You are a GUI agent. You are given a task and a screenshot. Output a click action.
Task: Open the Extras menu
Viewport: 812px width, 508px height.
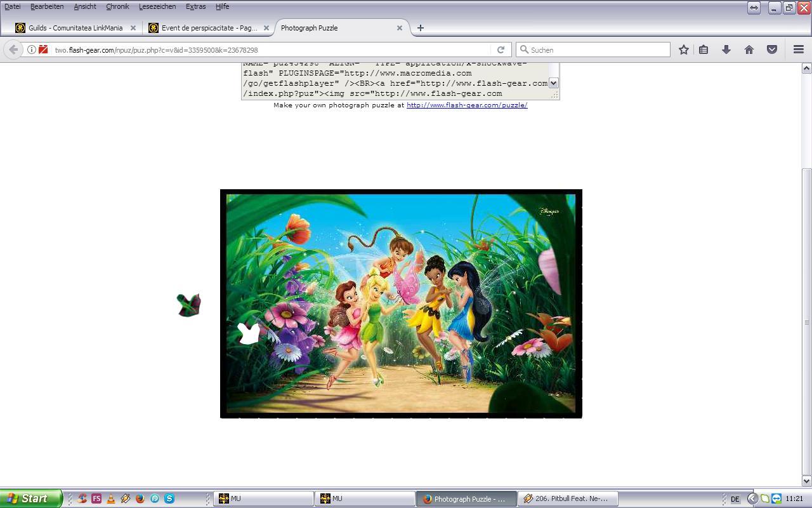[195, 6]
